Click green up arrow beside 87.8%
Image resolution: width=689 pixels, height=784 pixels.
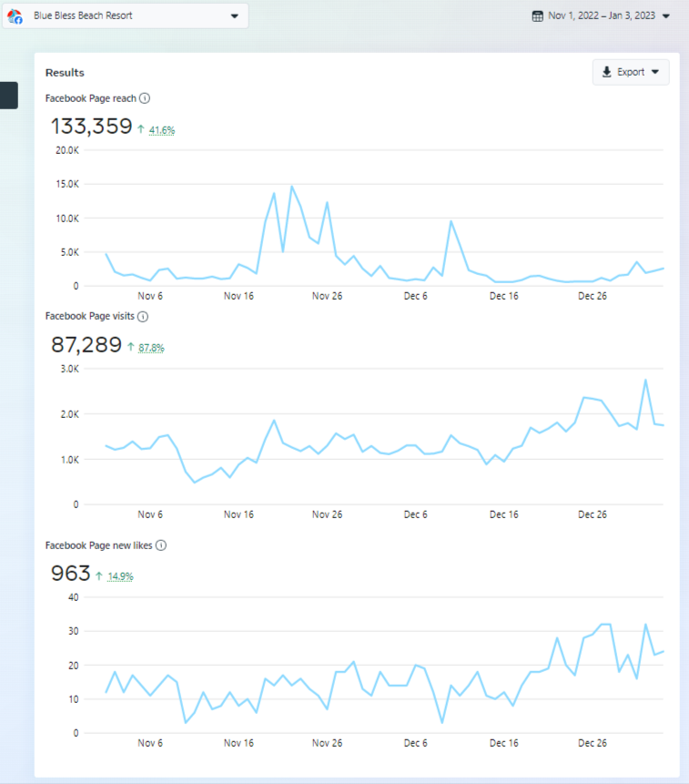point(130,347)
